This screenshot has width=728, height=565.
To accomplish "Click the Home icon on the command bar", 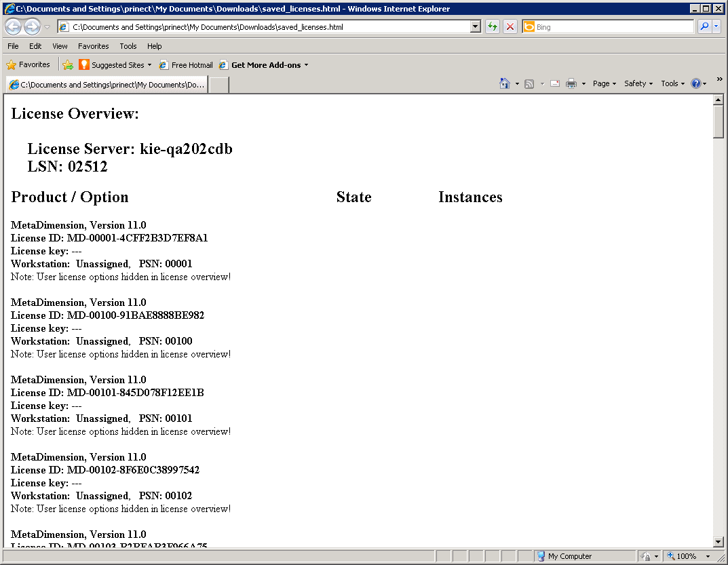I will (503, 83).
